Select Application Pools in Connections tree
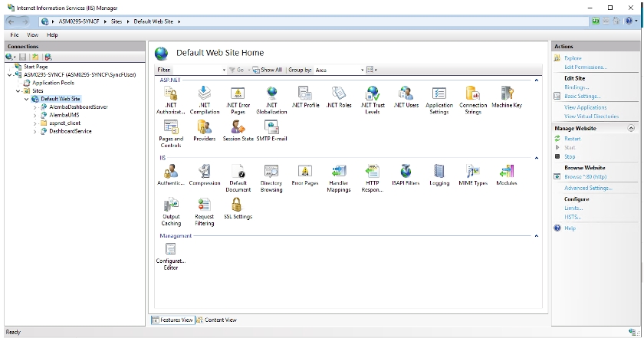644x338 pixels. click(53, 82)
